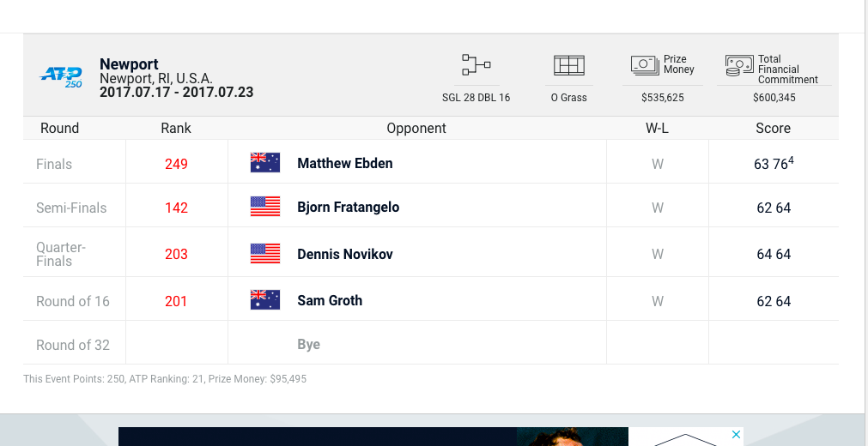Screen dimensions: 868x446
Task: Click the Total Financial Commitment coins icon
Action: (738, 65)
